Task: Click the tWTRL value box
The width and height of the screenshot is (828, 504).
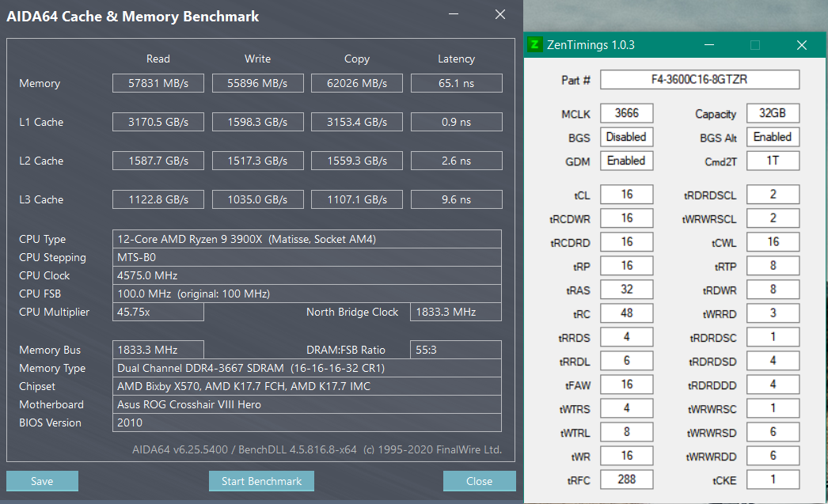Action: click(x=627, y=432)
